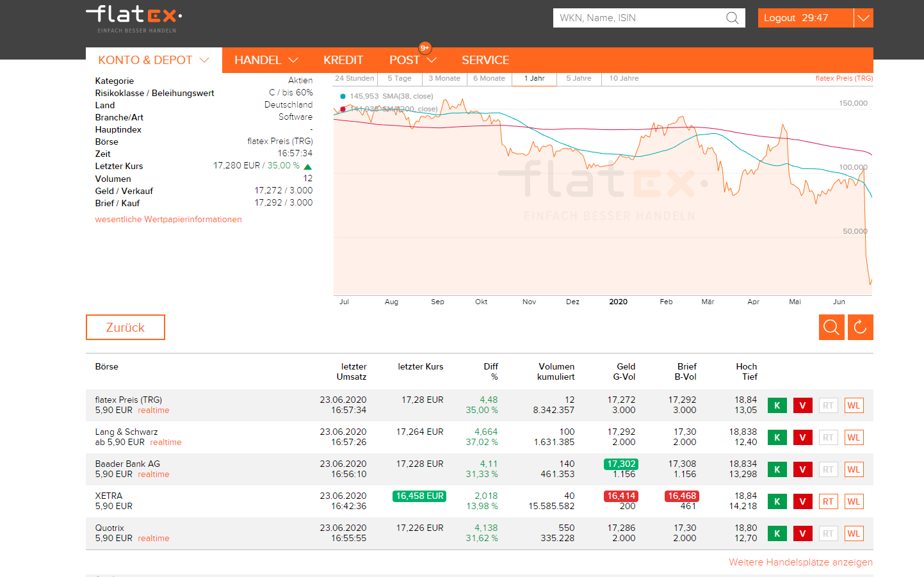The width and height of the screenshot is (924, 577).
Task: Select the 3 Monate chart tab
Action: tap(444, 78)
